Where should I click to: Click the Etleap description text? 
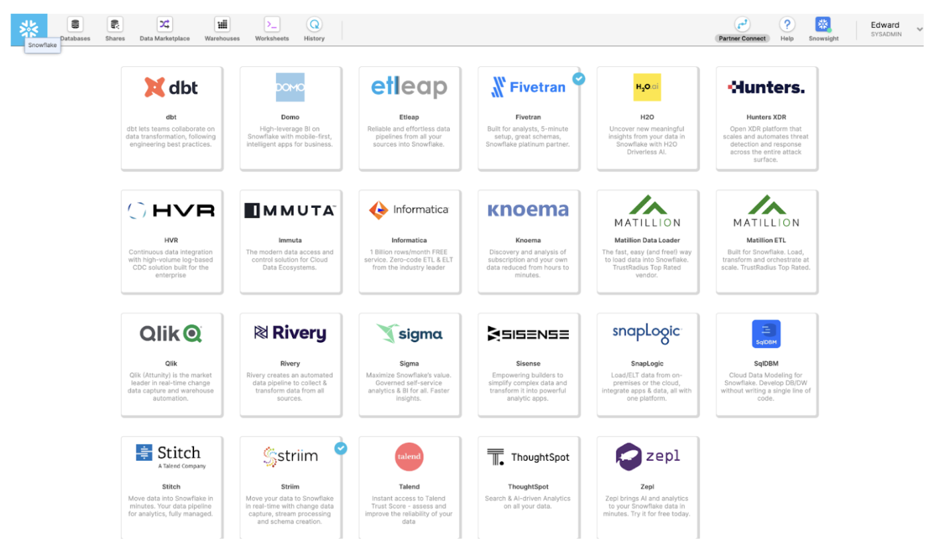pos(409,136)
